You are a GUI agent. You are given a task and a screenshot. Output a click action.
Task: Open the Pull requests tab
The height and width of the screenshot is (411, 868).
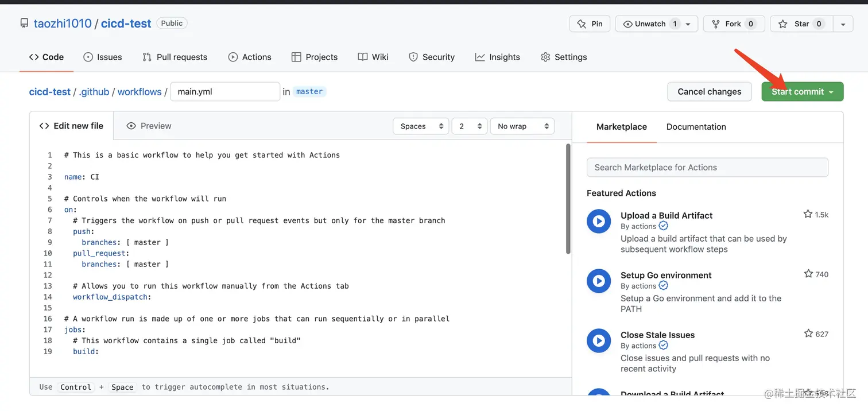click(x=175, y=57)
